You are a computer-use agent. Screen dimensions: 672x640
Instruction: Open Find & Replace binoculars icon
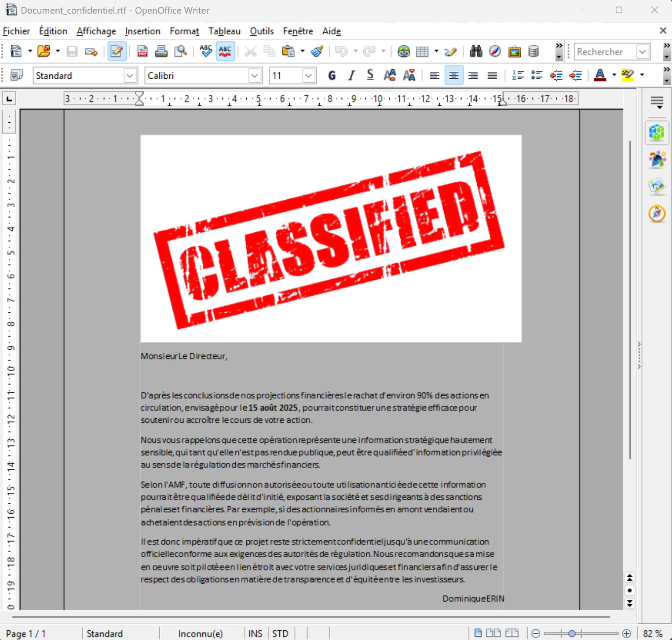point(475,51)
